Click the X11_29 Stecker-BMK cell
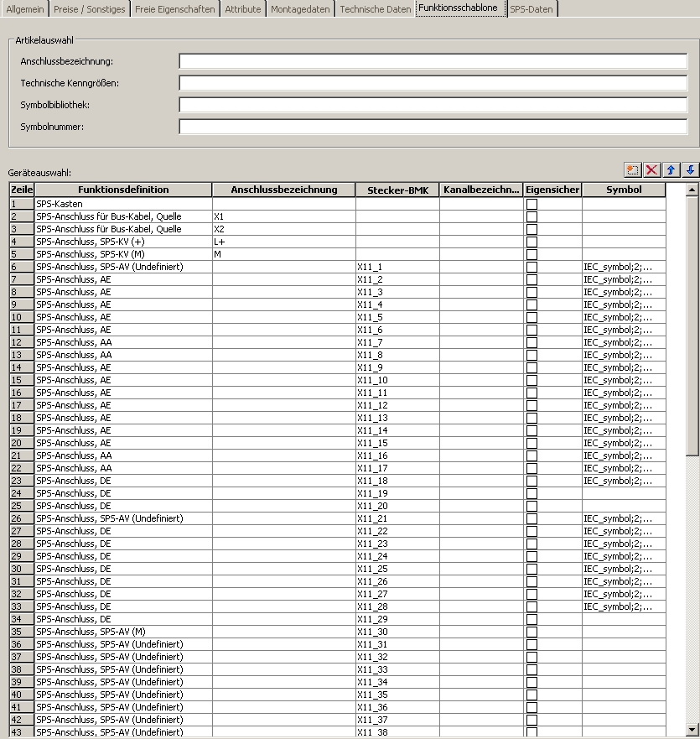 (397, 619)
